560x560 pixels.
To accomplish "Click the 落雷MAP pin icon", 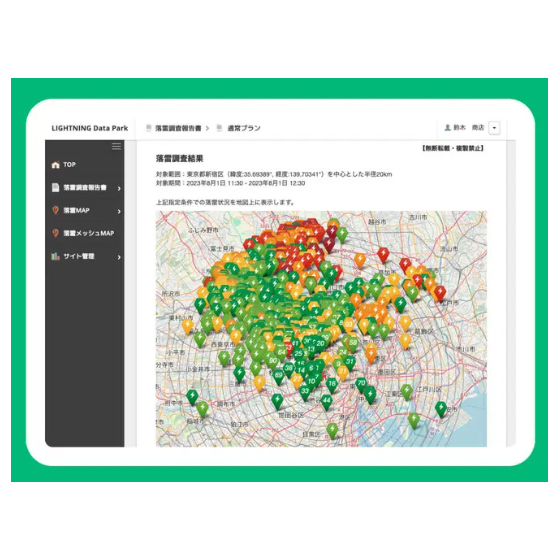I will point(55,210).
